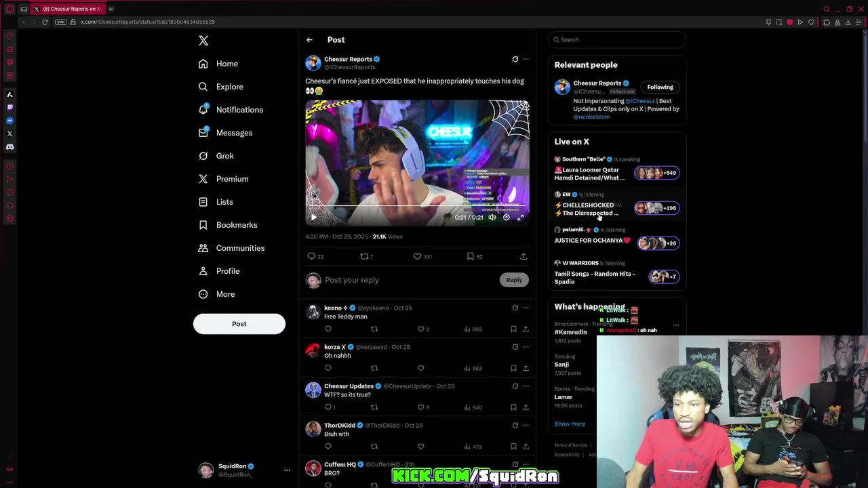Open the @rainbetcom link
This screenshot has height=488, width=868.
[x=591, y=117]
